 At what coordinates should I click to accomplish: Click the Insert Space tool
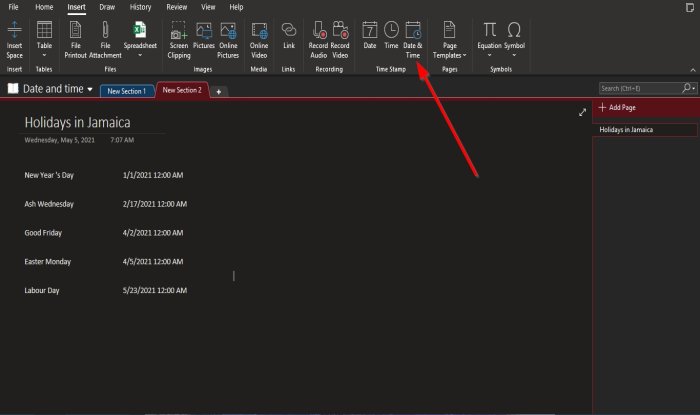(14, 40)
